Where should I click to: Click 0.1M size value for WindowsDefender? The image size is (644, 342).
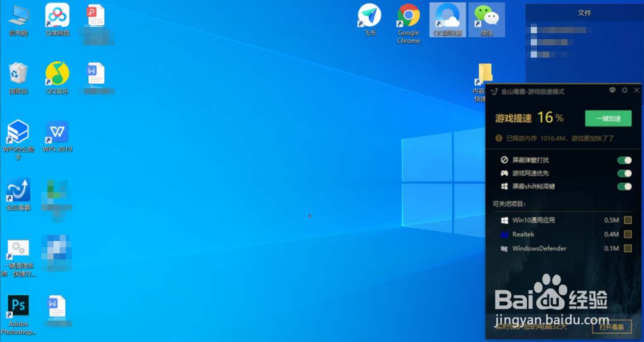(x=611, y=249)
